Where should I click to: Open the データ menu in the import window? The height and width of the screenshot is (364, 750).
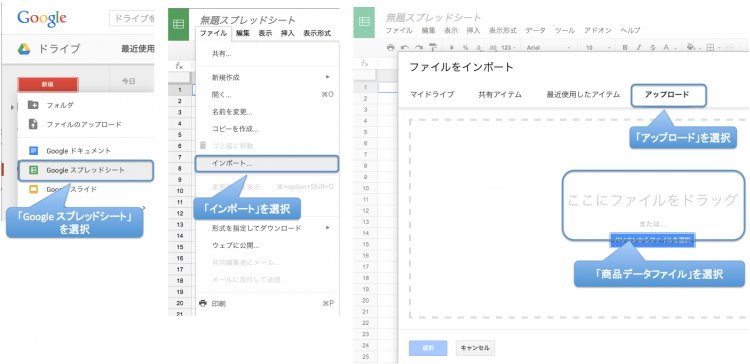click(x=535, y=30)
